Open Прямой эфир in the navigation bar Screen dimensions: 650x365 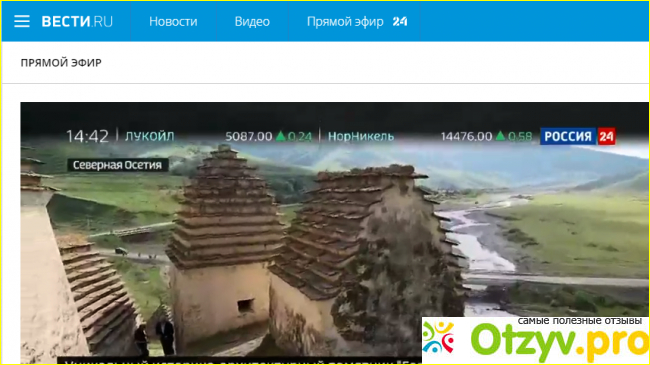coord(345,22)
